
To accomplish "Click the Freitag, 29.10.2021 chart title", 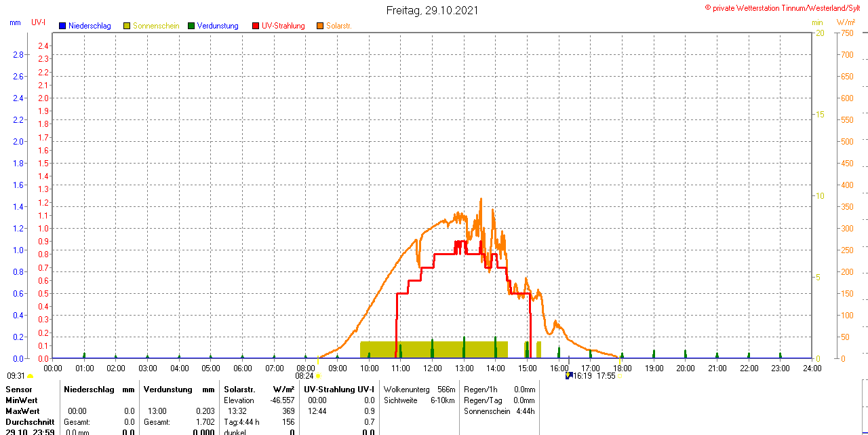I will (x=432, y=10).
